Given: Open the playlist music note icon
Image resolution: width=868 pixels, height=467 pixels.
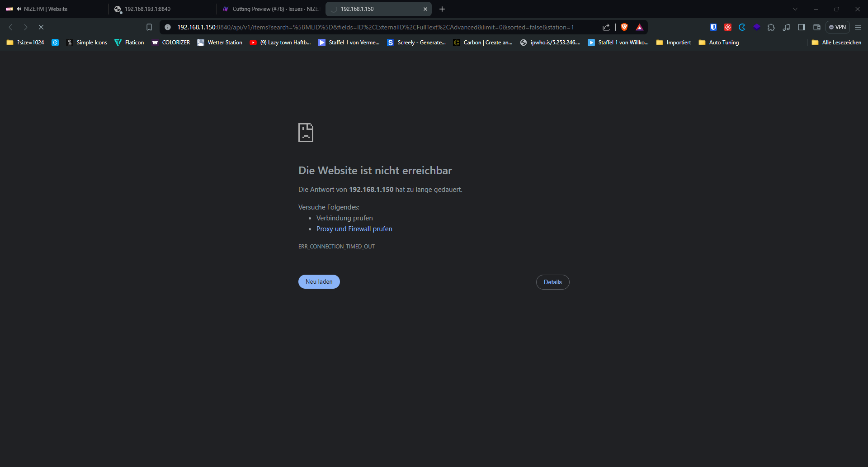Looking at the screenshot, I should [786, 27].
